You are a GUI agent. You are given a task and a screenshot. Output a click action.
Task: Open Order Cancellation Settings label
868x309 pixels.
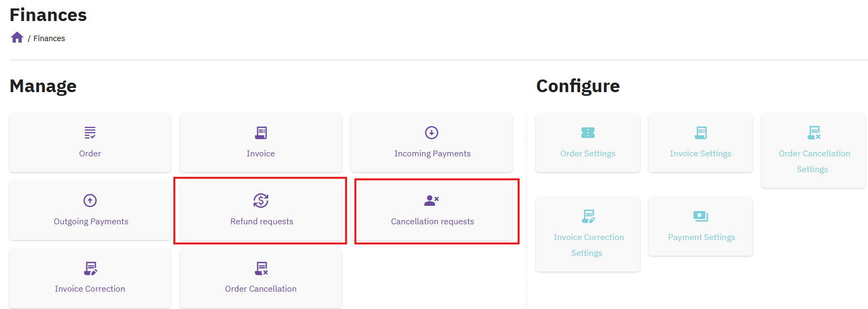814,161
